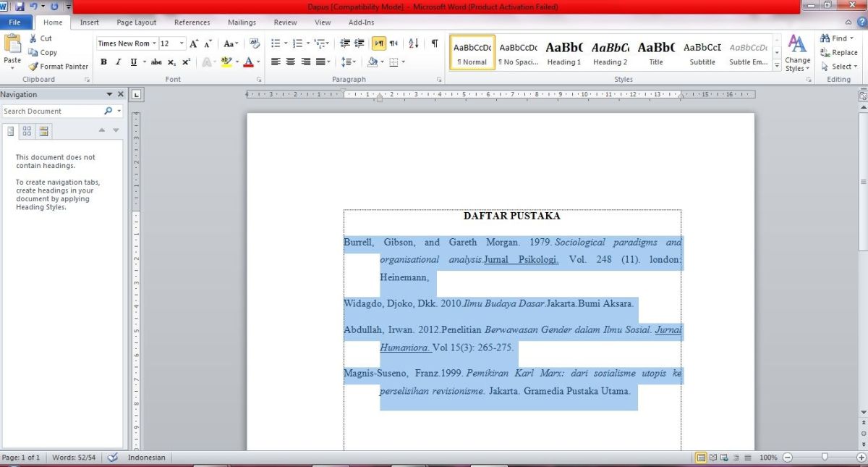
Task: Click the Indonesian language indicator
Action: pos(147,458)
